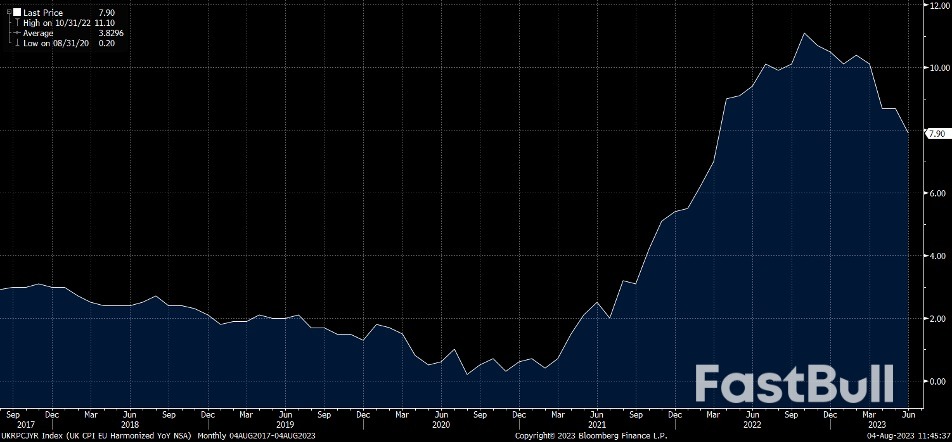Click the 2017 year label on x-axis

pos(13,422)
